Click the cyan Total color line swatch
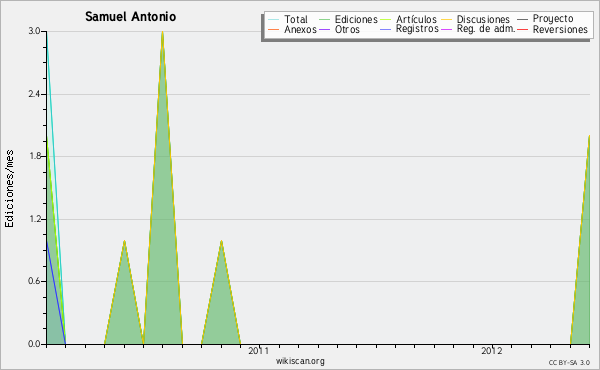The width and height of the screenshot is (600, 370). click(x=274, y=19)
